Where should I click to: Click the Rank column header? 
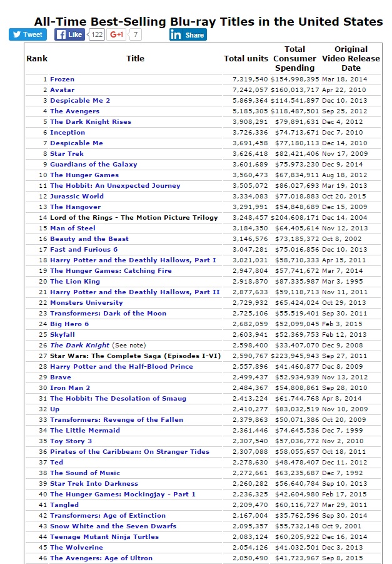coord(37,59)
